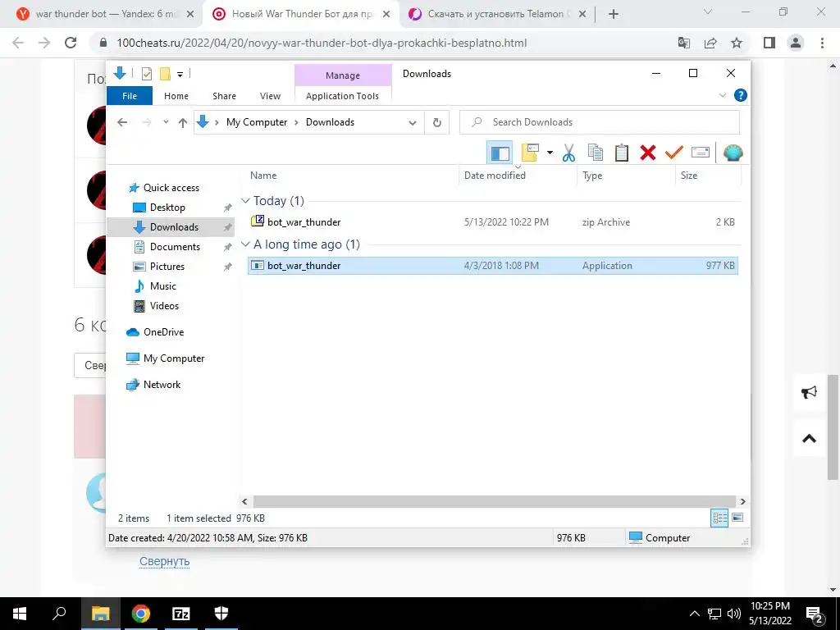Click the New folder quick access icon
This screenshot has height=630, width=840.
tap(165, 74)
